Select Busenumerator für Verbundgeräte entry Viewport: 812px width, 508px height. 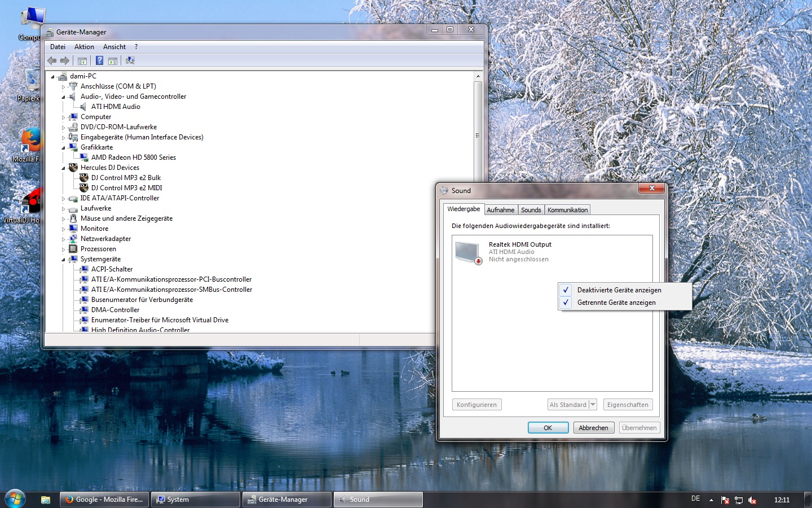pyautogui.click(x=142, y=300)
